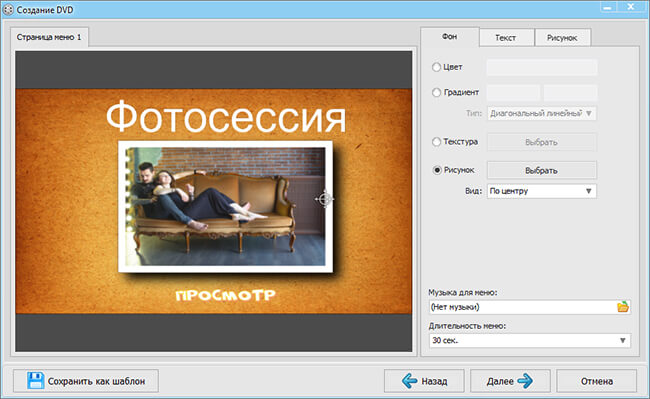Proceed with the Далее button
650x399 pixels.
[x=510, y=381]
